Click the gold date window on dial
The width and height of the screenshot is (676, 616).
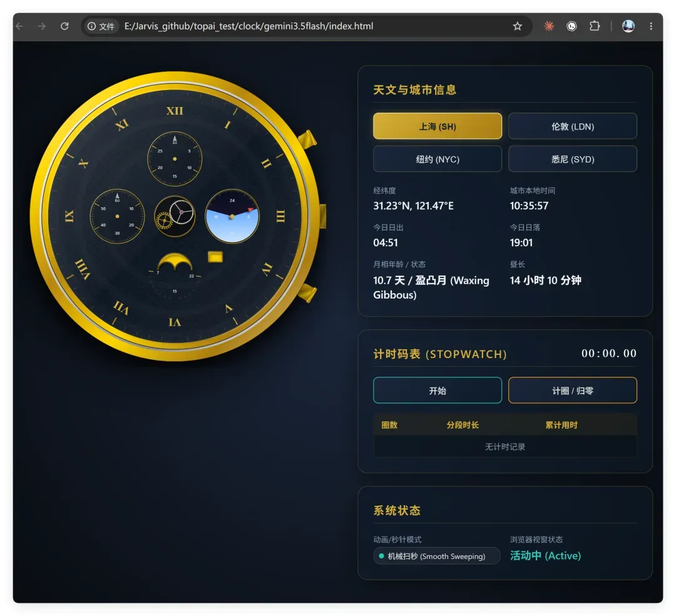215,257
